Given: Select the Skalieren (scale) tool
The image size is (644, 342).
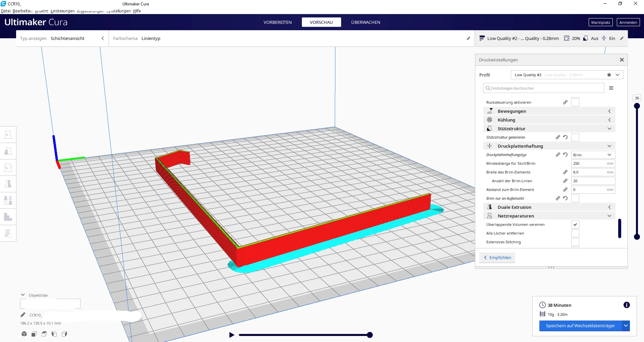Looking at the screenshot, I should point(8,151).
